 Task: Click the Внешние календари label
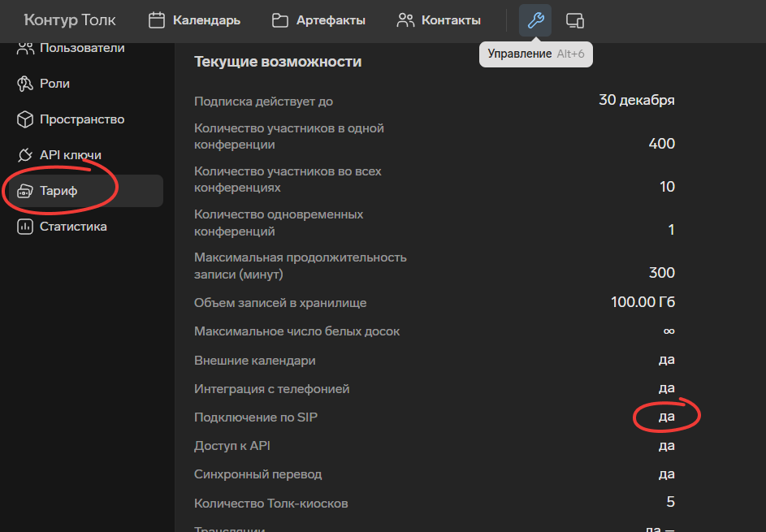click(254, 361)
